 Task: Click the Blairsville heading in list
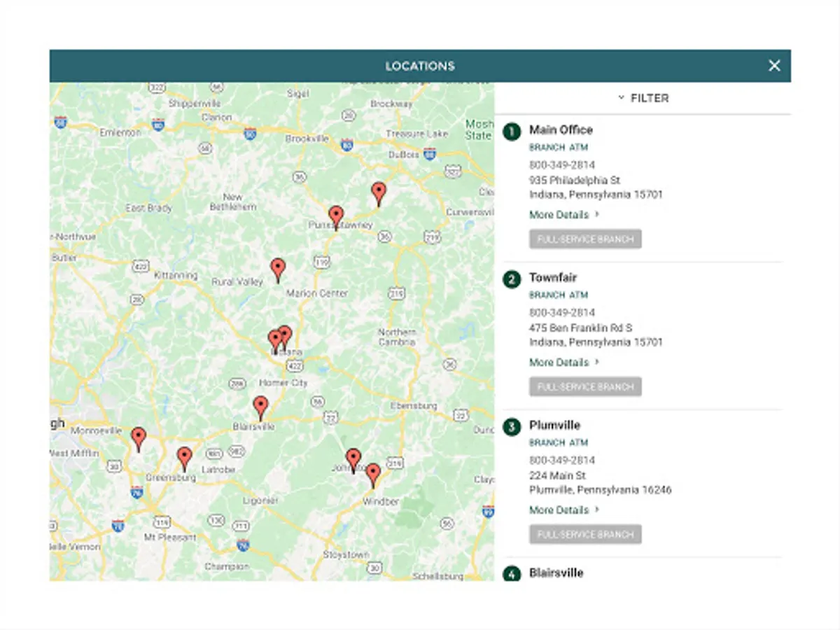(556, 573)
